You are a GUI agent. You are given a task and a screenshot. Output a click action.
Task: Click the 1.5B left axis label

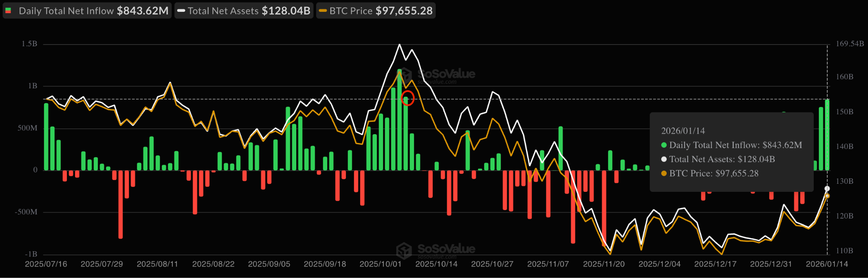click(x=29, y=44)
